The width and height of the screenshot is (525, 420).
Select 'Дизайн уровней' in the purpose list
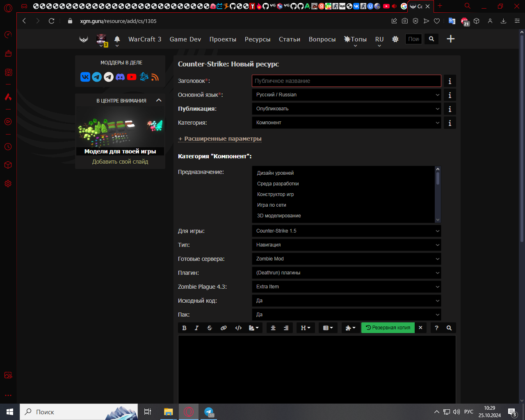[344, 173]
